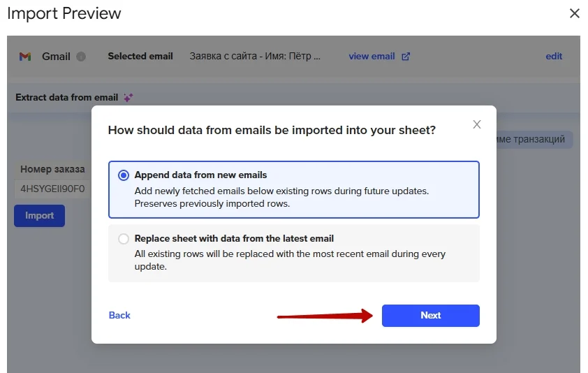Click the external link icon after view email

coord(406,57)
